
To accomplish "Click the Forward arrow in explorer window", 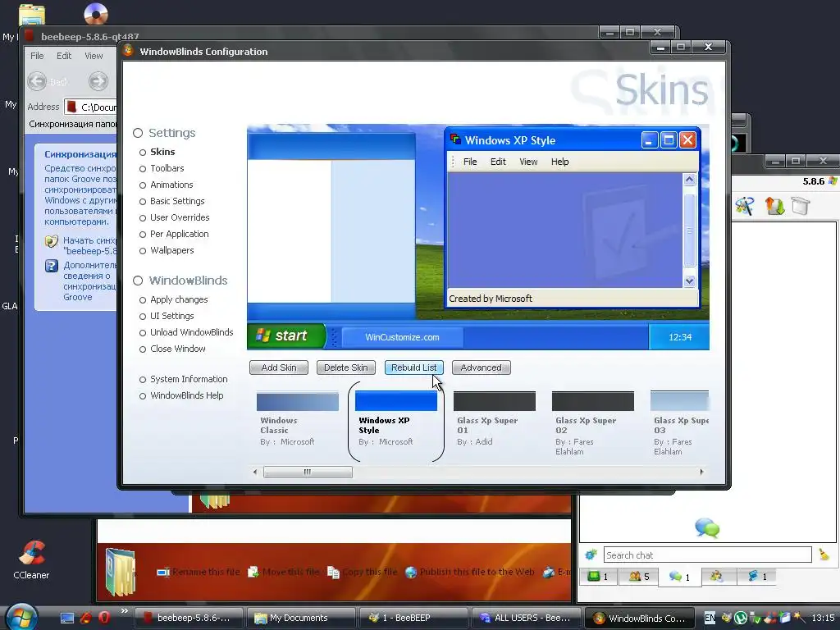I will (x=98, y=81).
